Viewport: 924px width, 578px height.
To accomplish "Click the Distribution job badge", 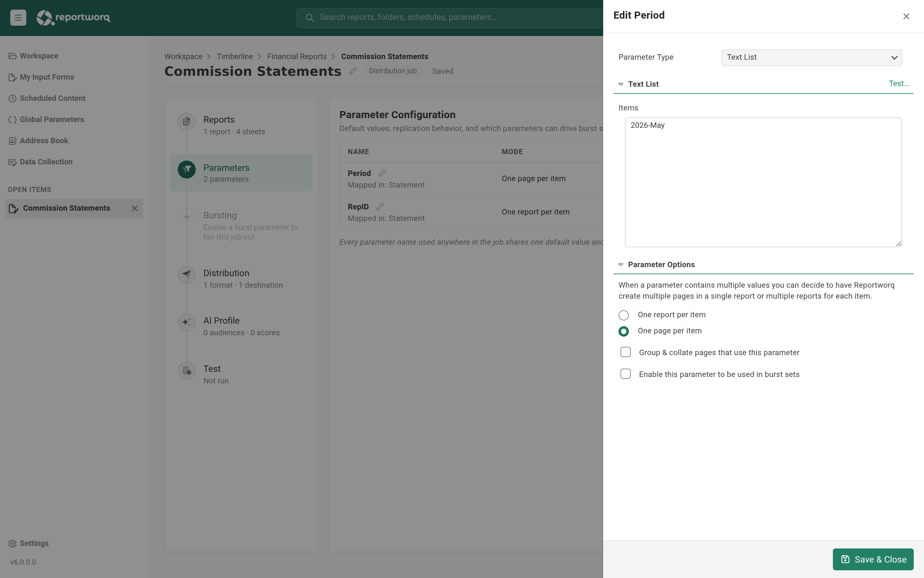I will [x=392, y=71].
